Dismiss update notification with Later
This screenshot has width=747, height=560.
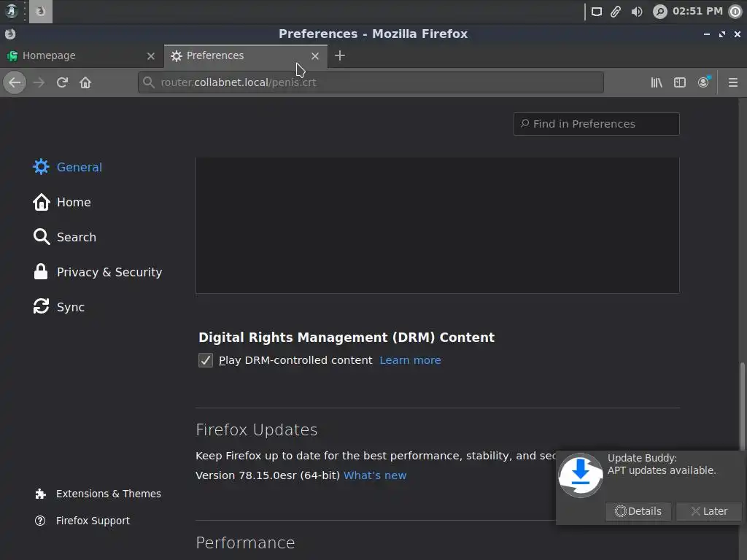pos(708,511)
